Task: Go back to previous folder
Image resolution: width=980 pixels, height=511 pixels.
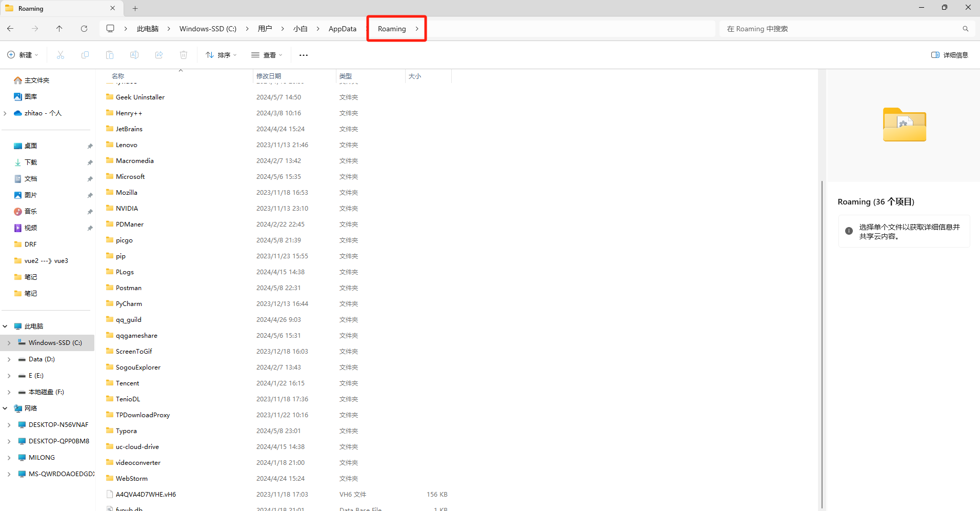Action: (x=10, y=29)
